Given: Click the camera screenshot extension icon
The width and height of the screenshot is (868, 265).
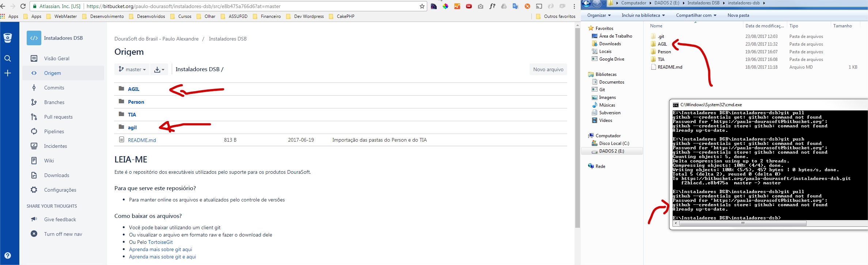Looking at the screenshot, I should 481,6.
